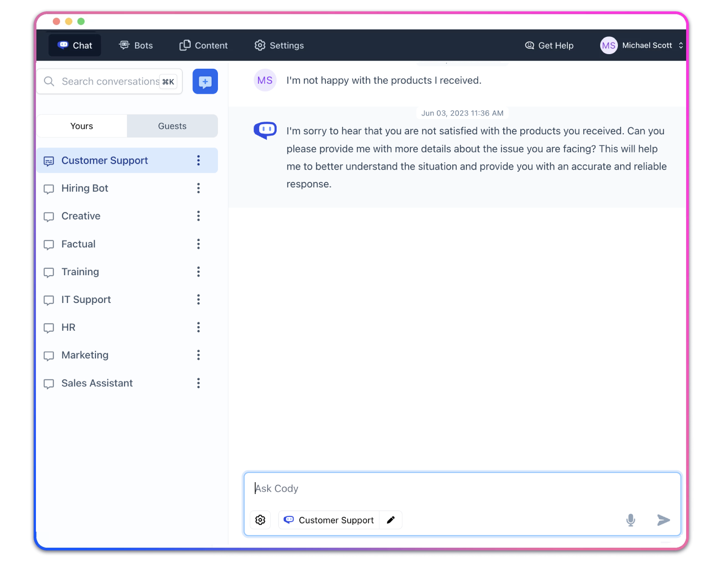Viewport: 728px width, 585px height.
Task: Click the microphone voice input icon
Action: point(630,520)
